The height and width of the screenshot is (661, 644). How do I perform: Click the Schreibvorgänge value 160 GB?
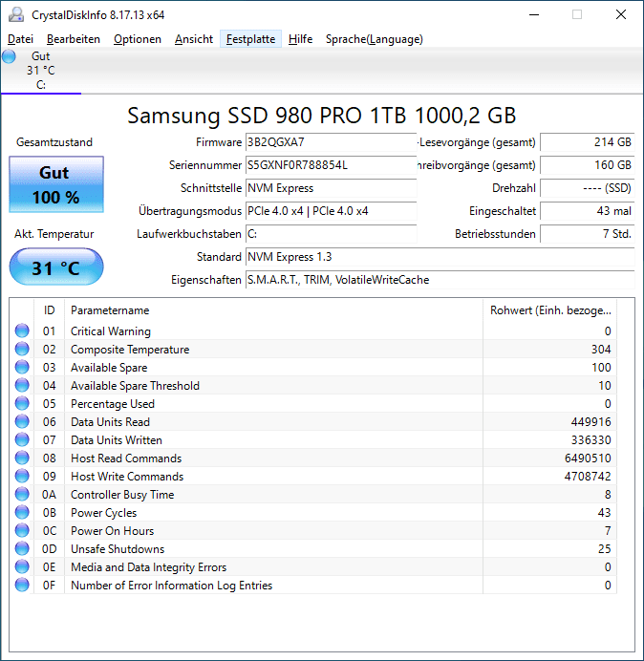(587, 165)
